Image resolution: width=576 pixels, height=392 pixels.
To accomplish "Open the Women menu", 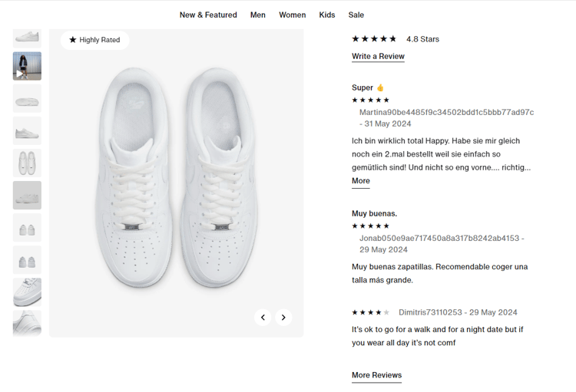I will (293, 15).
